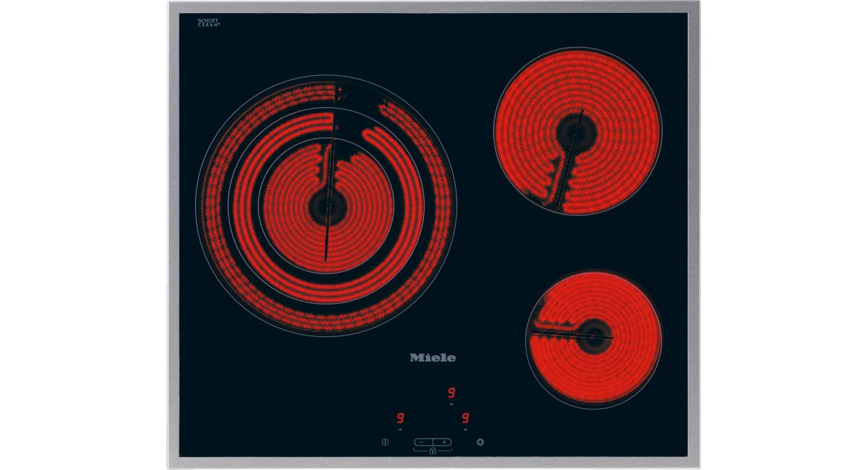
Task: Tap the dash indicator under right 9
Action: pos(466,429)
